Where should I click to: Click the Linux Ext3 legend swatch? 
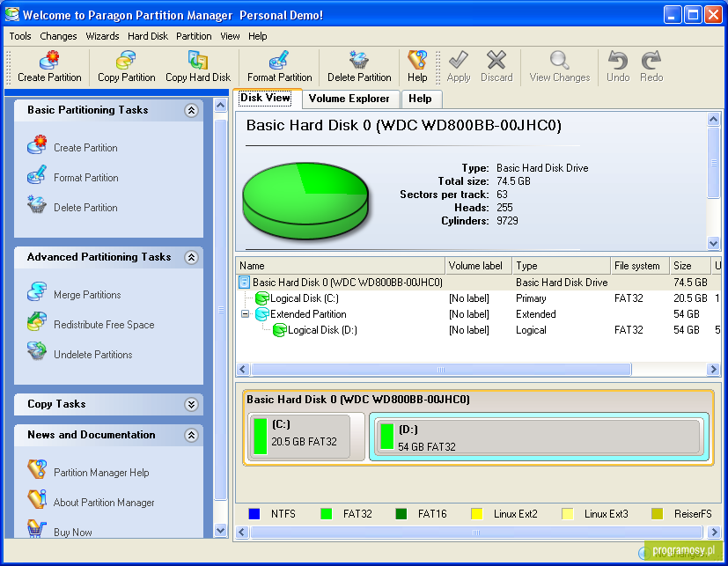coord(567,514)
